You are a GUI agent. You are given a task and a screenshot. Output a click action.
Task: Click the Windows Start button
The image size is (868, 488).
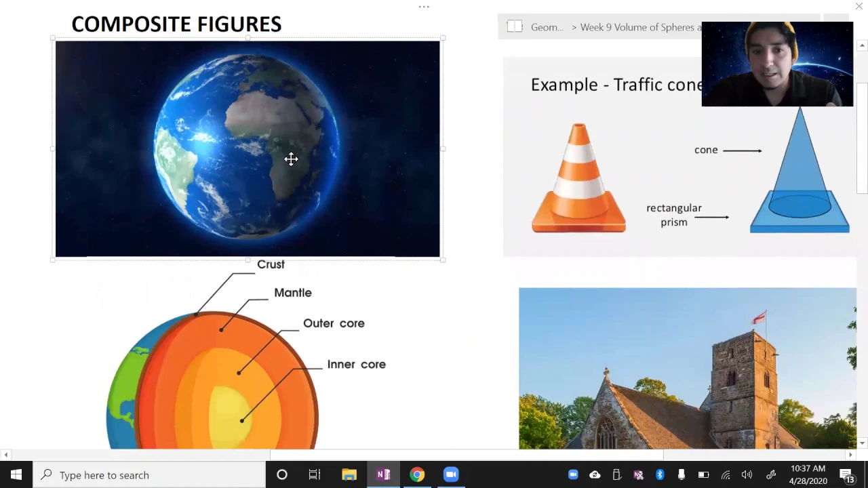[x=16, y=475]
